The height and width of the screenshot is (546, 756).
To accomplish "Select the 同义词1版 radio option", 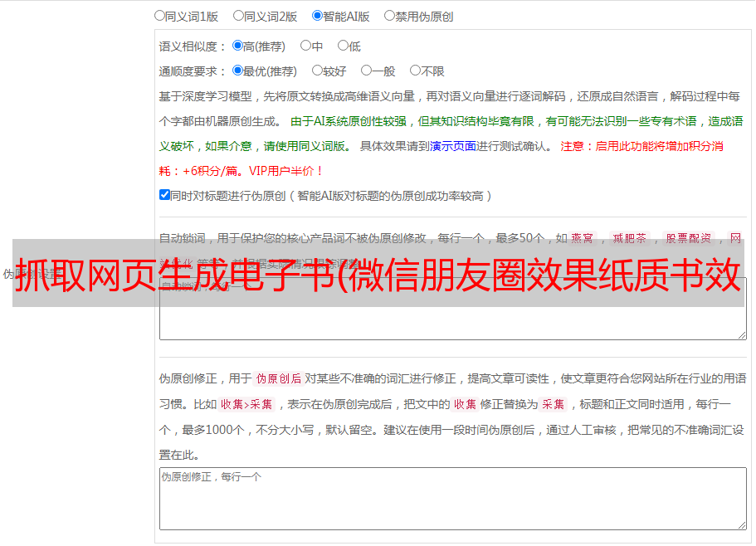I will (159, 16).
